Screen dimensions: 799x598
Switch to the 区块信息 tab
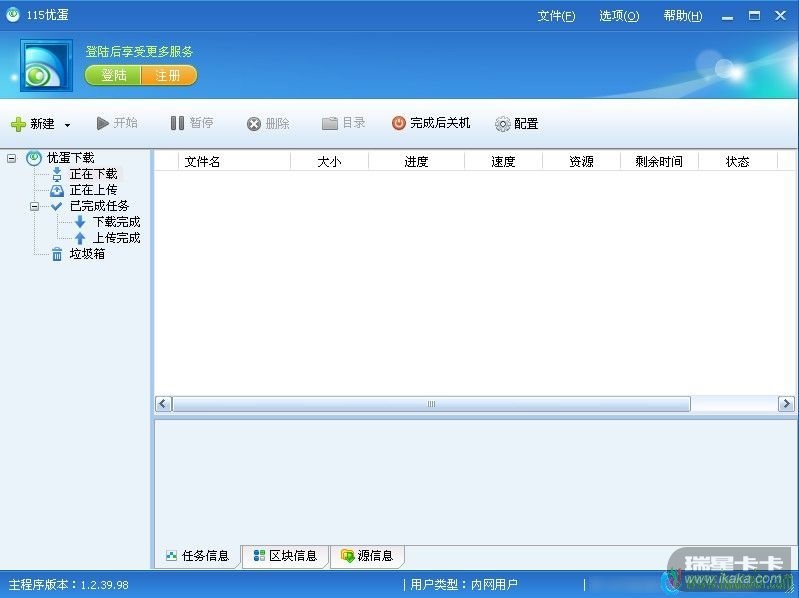(285, 556)
